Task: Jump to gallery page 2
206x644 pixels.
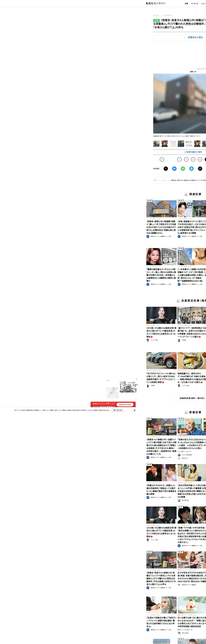Action: point(186,159)
